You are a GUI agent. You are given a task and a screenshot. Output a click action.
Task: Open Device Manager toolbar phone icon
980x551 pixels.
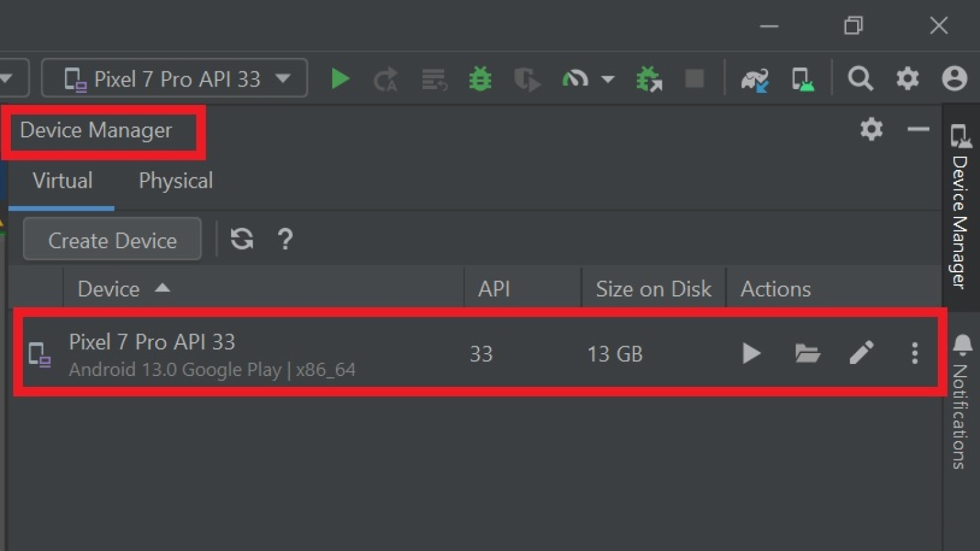(802, 79)
